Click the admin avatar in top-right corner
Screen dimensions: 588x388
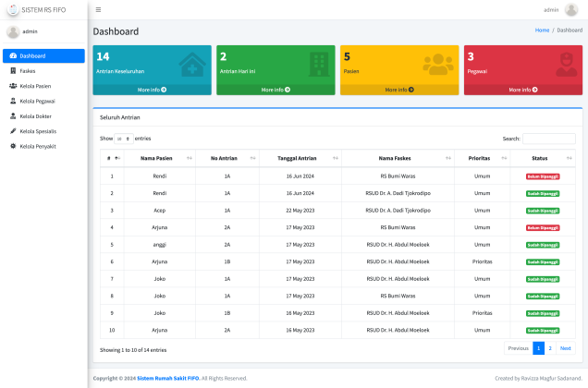[570, 9]
